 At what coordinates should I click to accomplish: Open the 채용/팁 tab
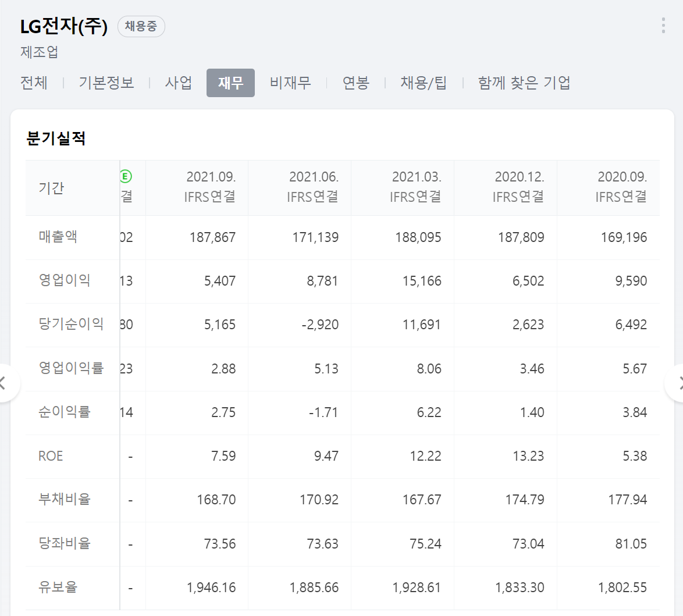[424, 83]
